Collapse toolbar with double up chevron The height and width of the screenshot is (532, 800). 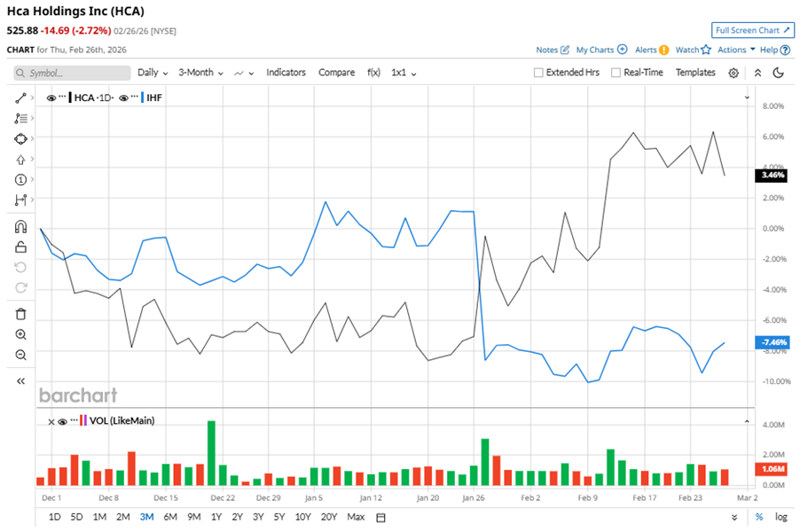pos(757,73)
